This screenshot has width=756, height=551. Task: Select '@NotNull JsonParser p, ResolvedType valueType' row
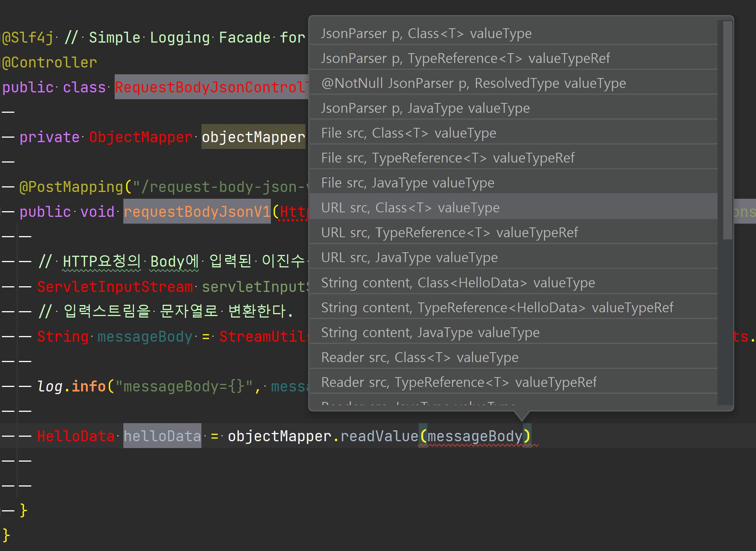513,83
